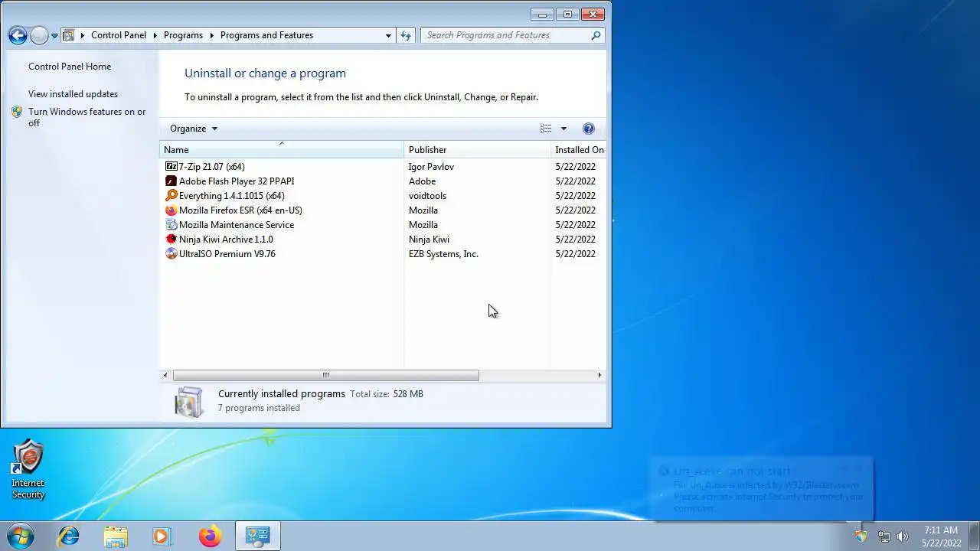Click the security shield tray icon

click(x=861, y=536)
